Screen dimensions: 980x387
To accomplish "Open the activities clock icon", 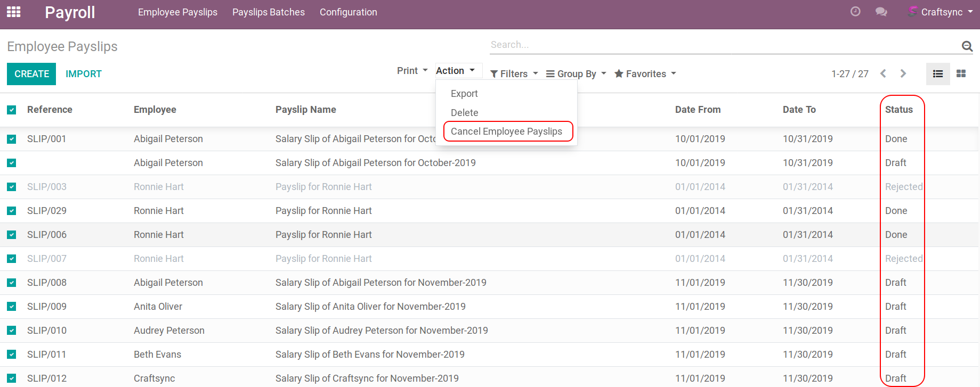I will click(855, 12).
